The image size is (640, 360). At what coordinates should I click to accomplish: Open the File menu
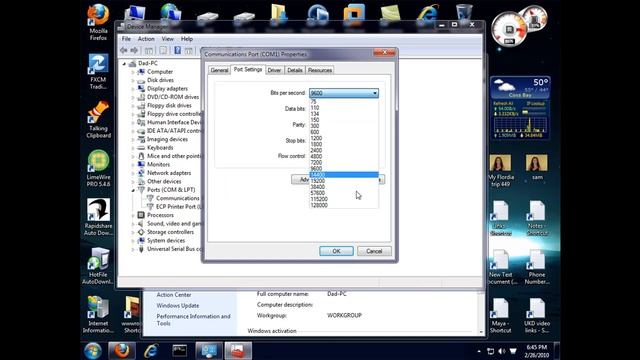click(x=127, y=39)
